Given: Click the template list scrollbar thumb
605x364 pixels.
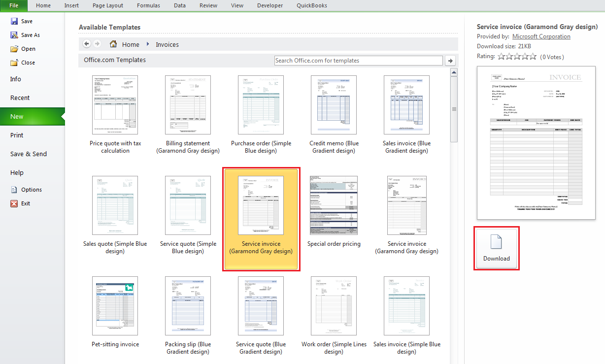Looking at the screenshot, I should pos(454,109).
